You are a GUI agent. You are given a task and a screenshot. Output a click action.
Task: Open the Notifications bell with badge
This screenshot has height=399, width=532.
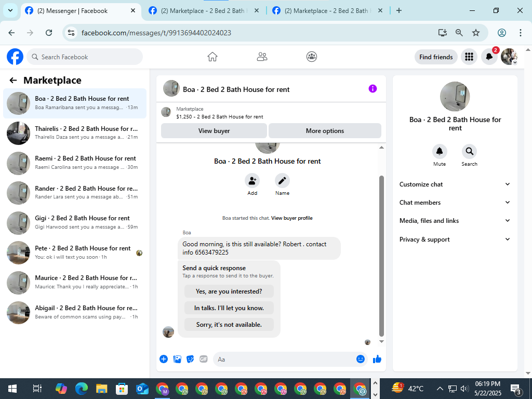(x=489, y=57)
